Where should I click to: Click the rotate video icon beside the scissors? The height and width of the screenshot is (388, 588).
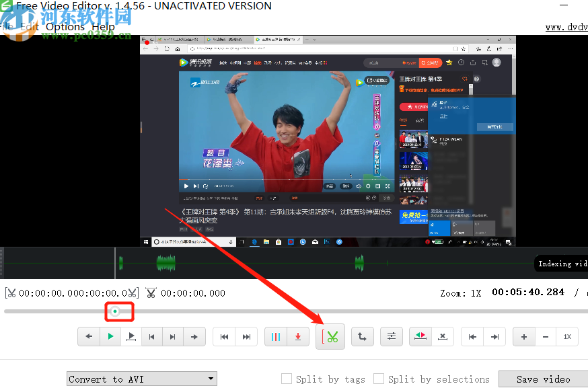[363, 336]
